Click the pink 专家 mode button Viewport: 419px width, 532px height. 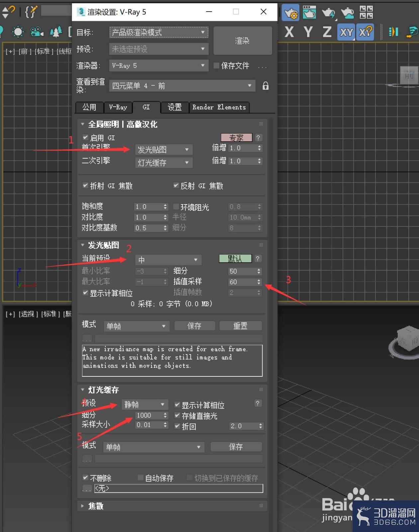[236, 138]
